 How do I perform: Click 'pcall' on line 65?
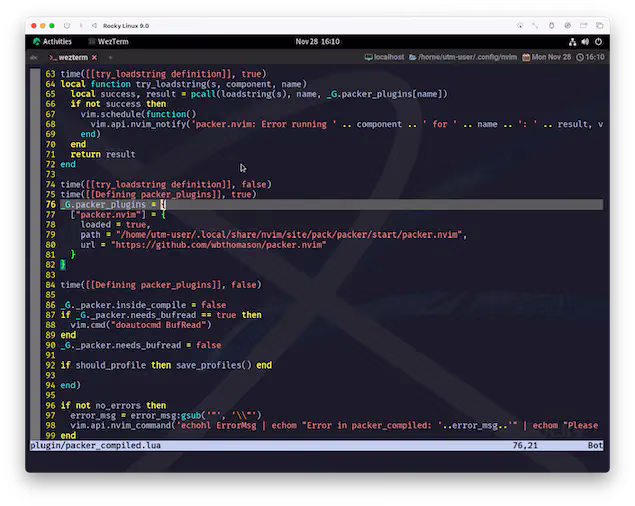point(203,94)
